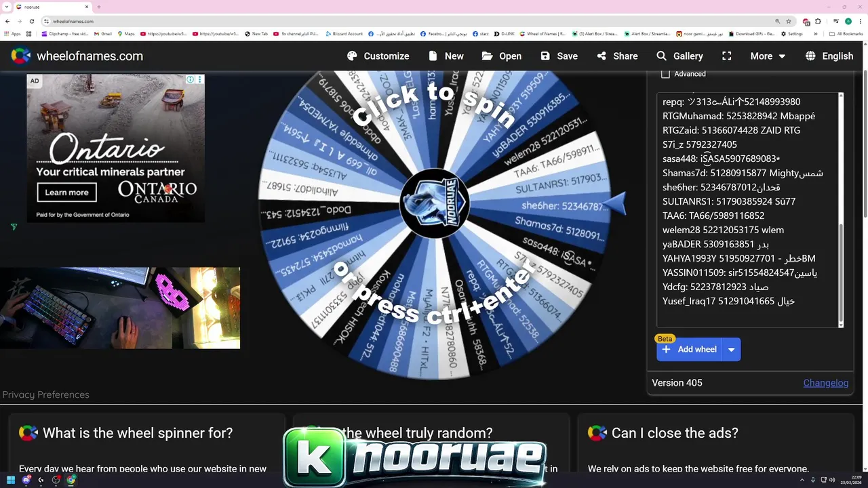The image size is (868, 488).
Task: Select entry line 'S7i_z 5792327405'
Action: [x=700, y=144]
